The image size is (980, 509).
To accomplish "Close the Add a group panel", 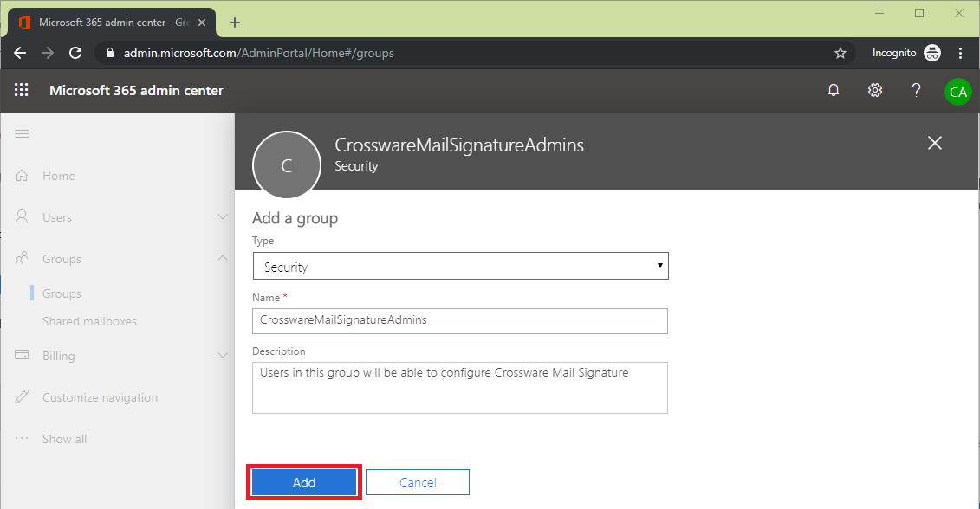I will 935,143.
